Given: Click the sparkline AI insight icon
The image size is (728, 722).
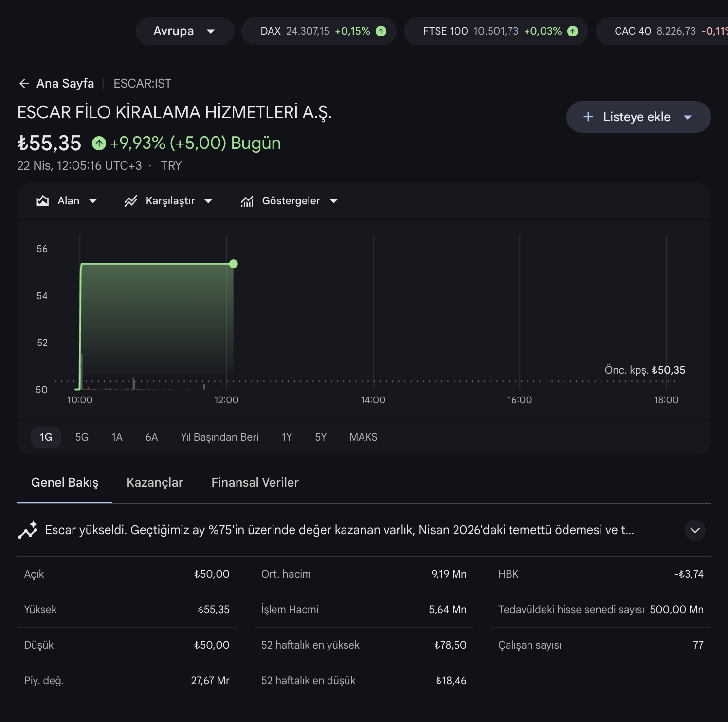Looking at the screenshot, I should [x=28, y=530].
